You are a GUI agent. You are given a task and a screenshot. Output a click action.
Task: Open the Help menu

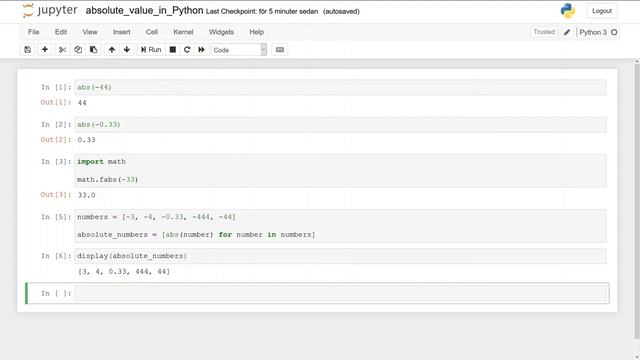pos(257,32)
